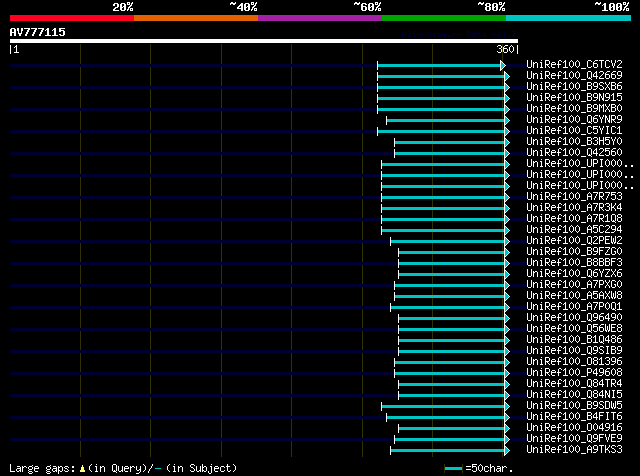This screenshot has width=640, height=476.
Task: Select the UniRef100_B8BBF3 label
Action: pyautogui.click(x=574, y=263)
